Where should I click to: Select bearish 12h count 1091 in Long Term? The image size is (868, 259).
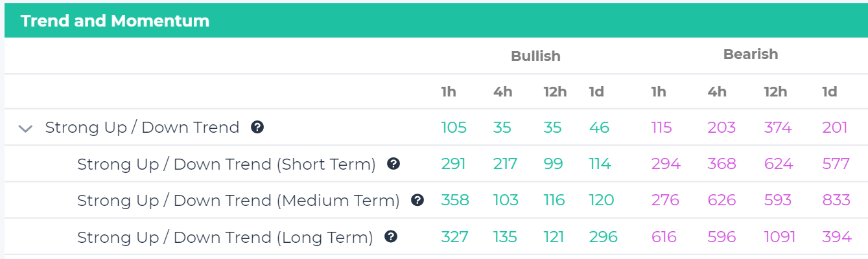click(779, 237)
